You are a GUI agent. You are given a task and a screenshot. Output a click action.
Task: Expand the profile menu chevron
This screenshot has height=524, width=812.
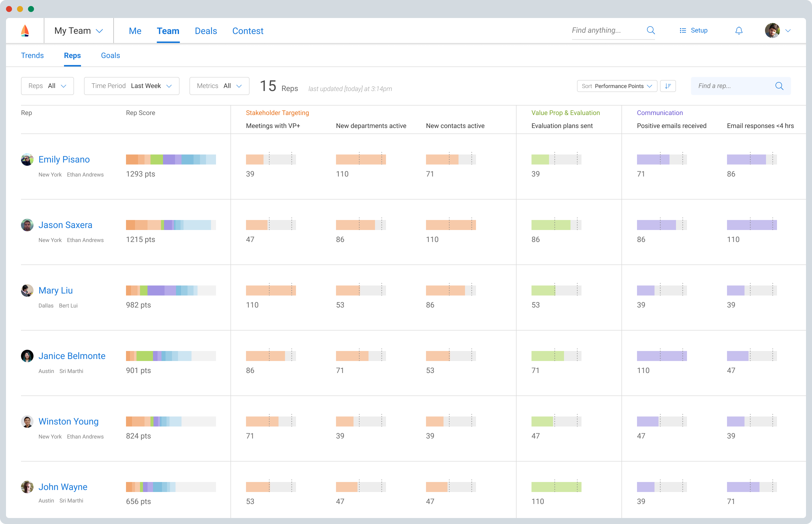point(788,31)
